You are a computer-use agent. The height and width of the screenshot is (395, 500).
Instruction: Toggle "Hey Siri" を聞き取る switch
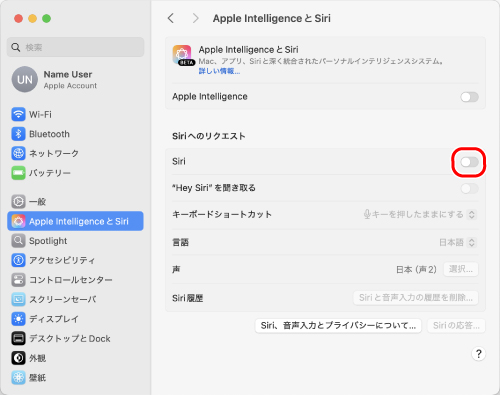pos(469,188)
